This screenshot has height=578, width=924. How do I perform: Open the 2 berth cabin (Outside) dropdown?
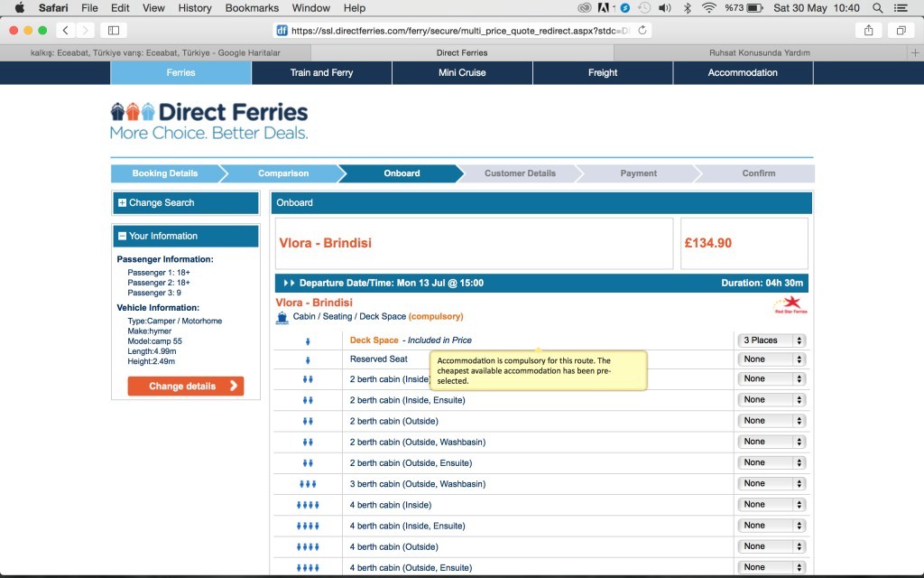(x=772, y=421)
